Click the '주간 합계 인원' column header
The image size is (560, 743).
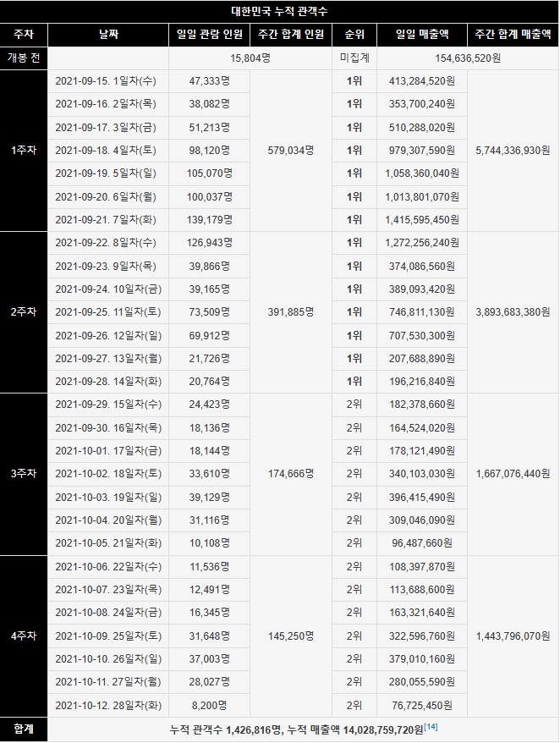pyautogui.click(x=291, y=35)
